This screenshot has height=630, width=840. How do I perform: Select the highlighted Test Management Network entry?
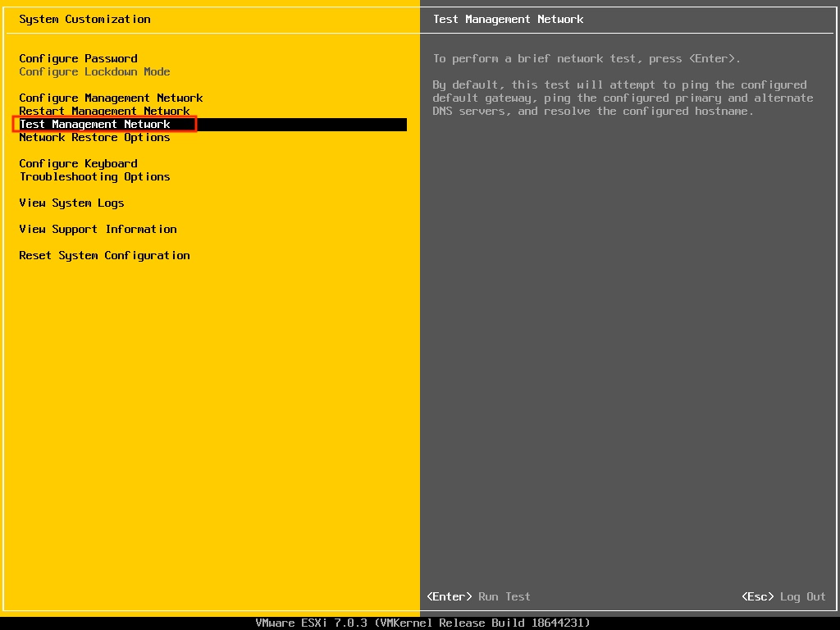pos(98,124)
